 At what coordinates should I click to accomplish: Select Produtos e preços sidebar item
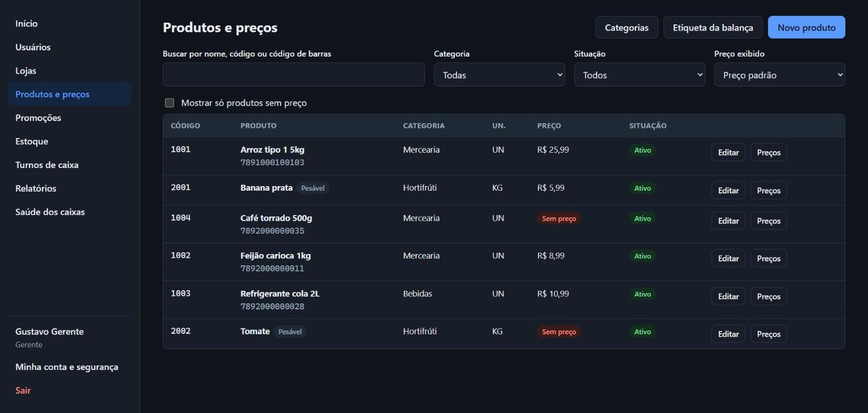pos(70,94)
